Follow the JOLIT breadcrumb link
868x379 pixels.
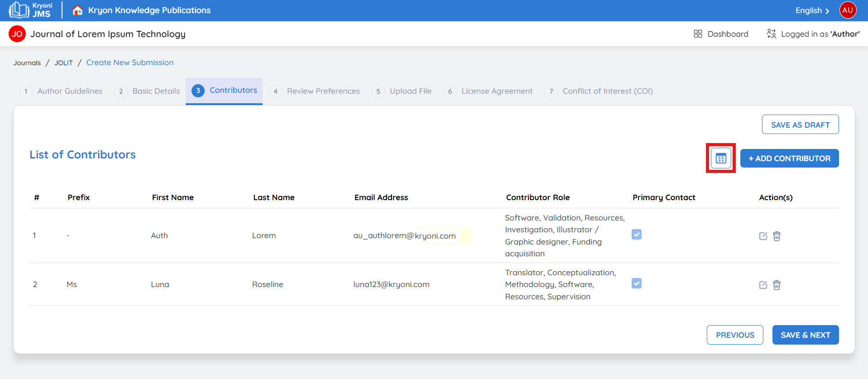point(63,63)
